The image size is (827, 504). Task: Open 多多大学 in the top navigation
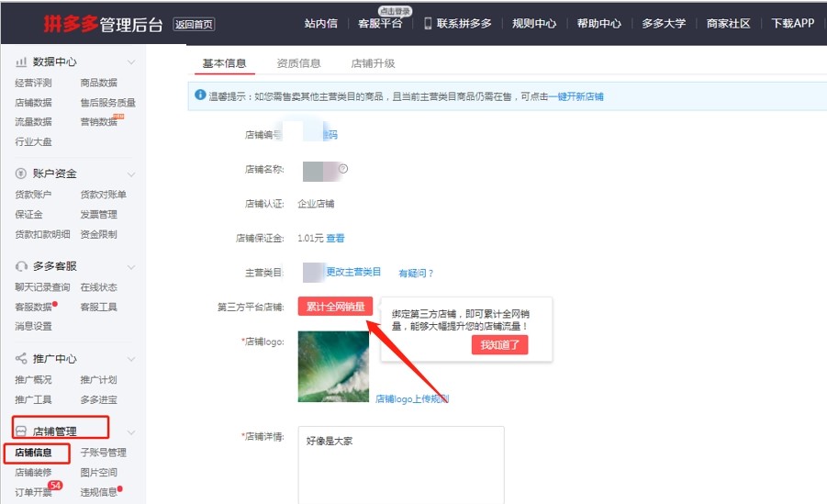point(664,24)
